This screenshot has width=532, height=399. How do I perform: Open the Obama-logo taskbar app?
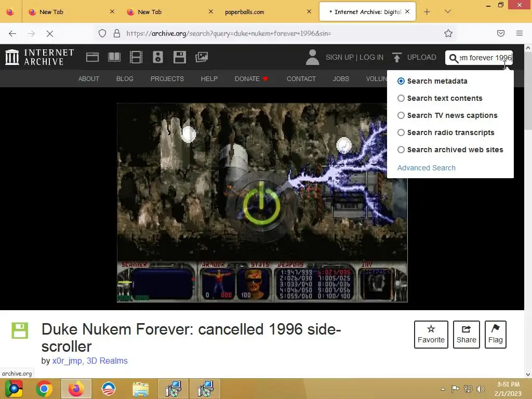coord(109,389)
